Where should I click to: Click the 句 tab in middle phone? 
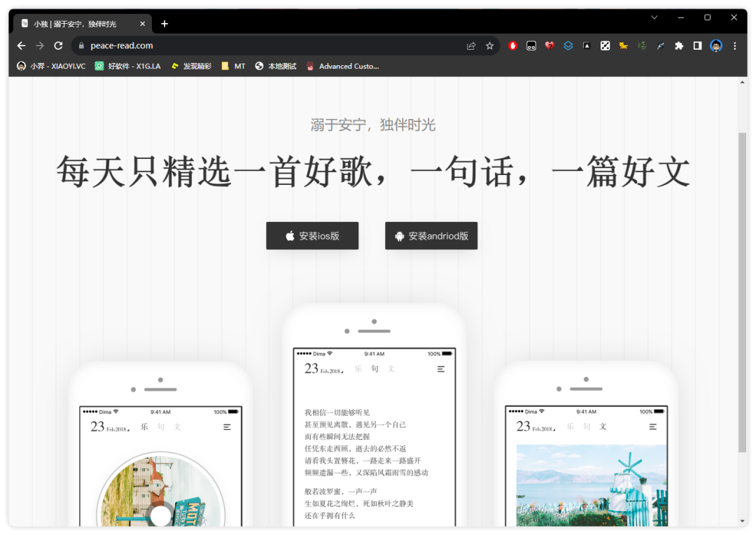(374, 368)
